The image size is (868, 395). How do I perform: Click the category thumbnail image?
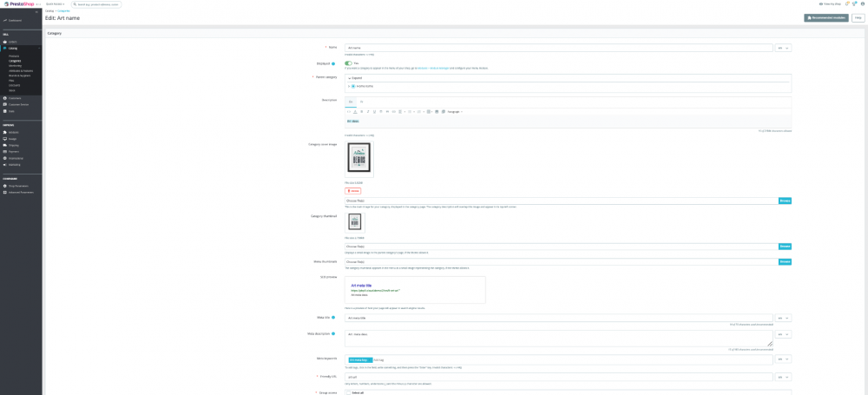(355, 223)
